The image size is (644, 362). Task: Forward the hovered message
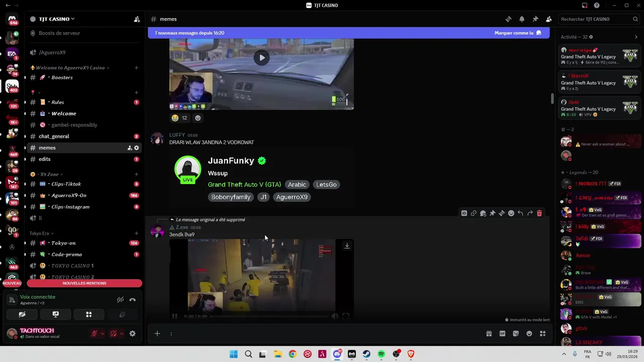[530, 213]
